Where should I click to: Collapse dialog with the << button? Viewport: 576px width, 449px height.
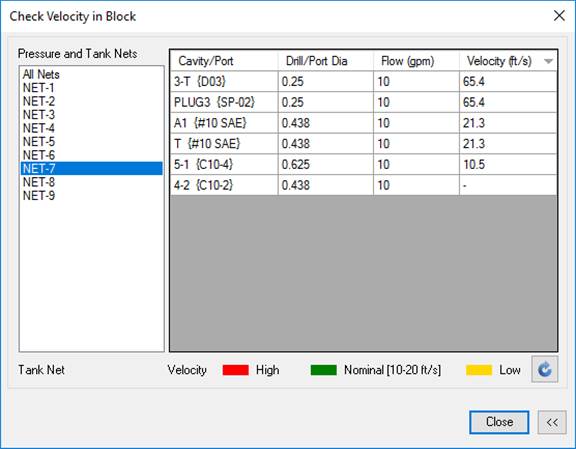click(552, 422)
